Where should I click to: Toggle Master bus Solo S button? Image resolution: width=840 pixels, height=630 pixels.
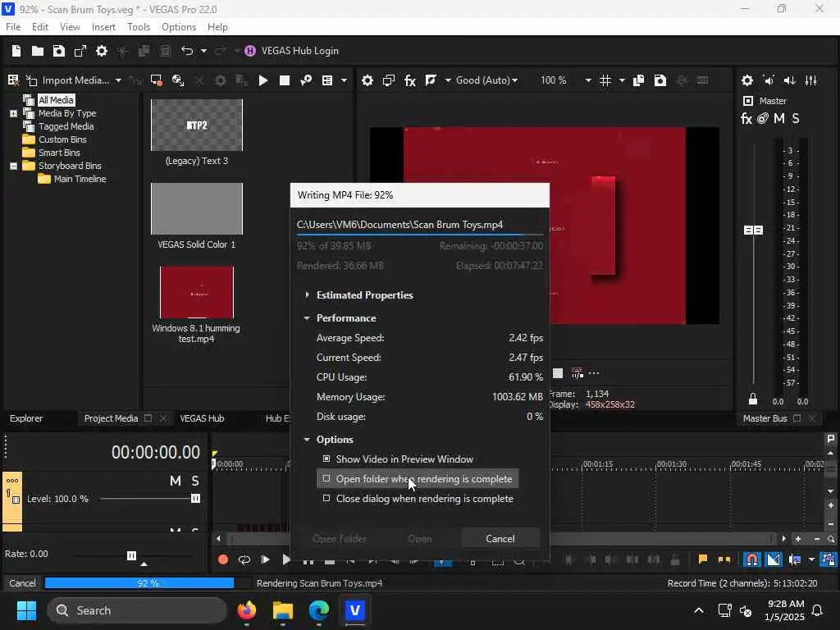pos(796,118)
